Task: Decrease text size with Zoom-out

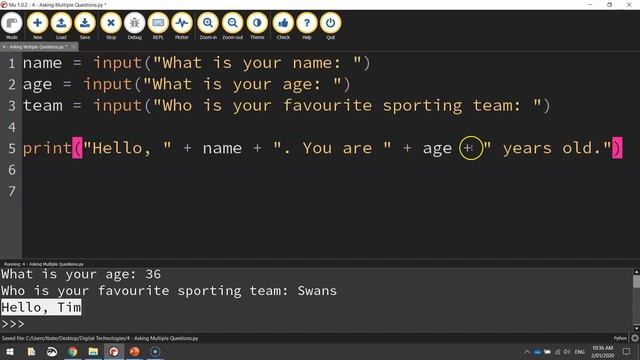Action: point(233,26)
